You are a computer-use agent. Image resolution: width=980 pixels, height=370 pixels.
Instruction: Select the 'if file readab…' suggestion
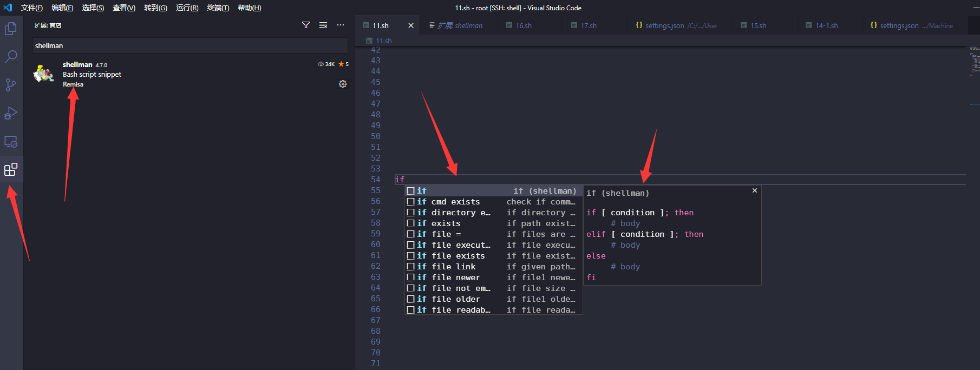click(494, 309)
